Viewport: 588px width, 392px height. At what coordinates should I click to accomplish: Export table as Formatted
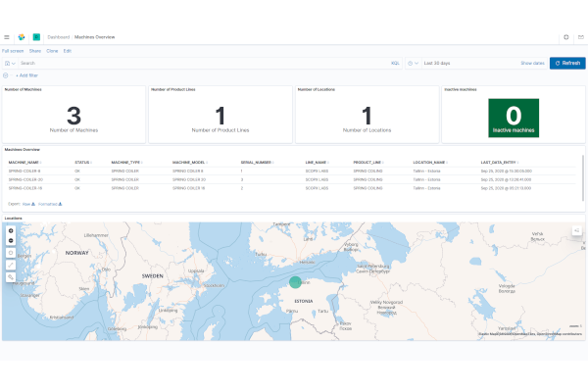[50, 204]
